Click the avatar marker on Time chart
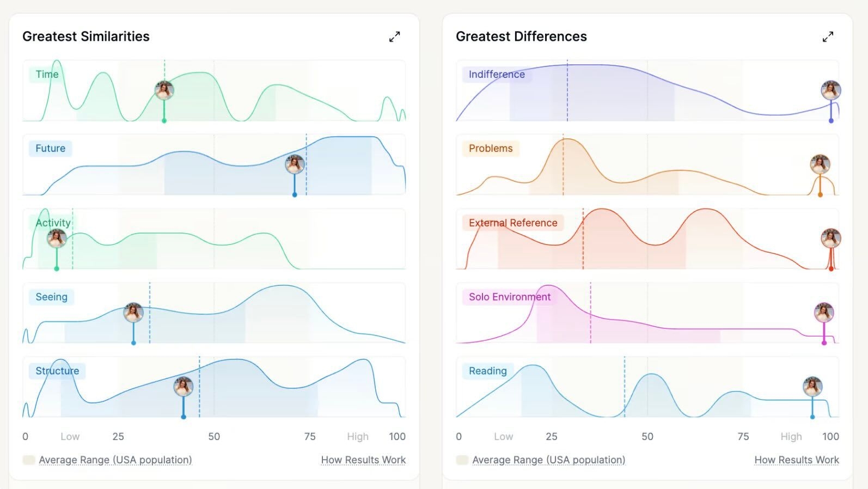 tap(164, 90)
